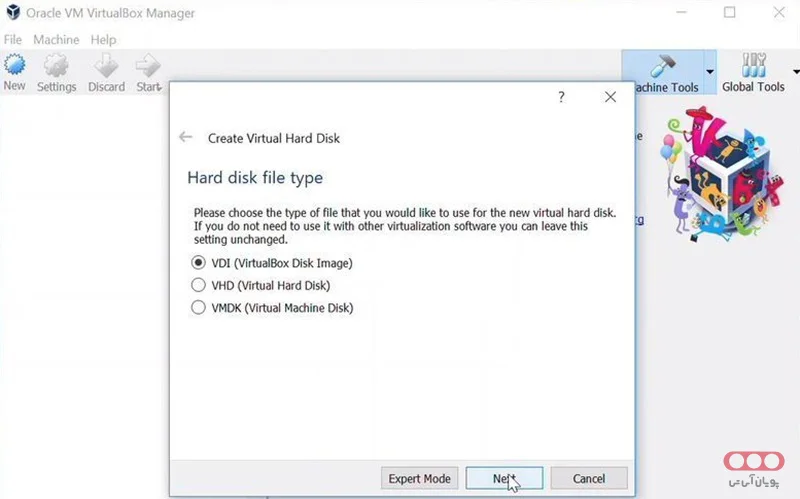800x499 pixels.
Task: Pick VMDK (Virtual Machine Disk) radio button
Action: [x=198, y=308]
